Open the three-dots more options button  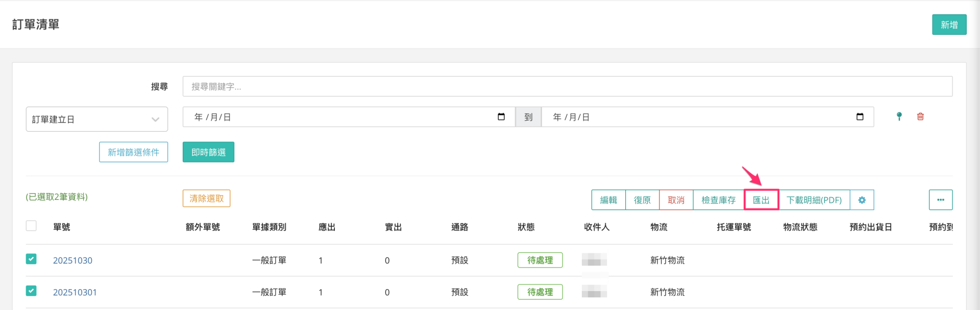940,200
